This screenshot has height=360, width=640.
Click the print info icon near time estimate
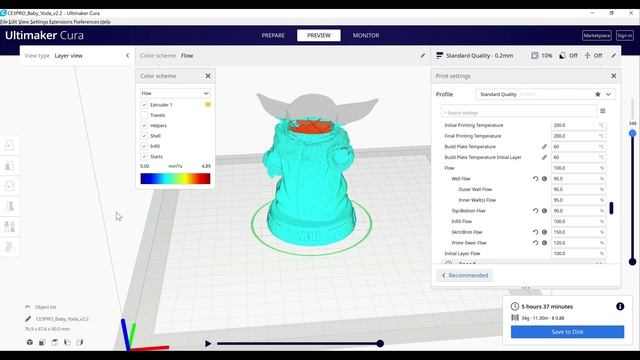pyautogui.click(x=620, y=306)
